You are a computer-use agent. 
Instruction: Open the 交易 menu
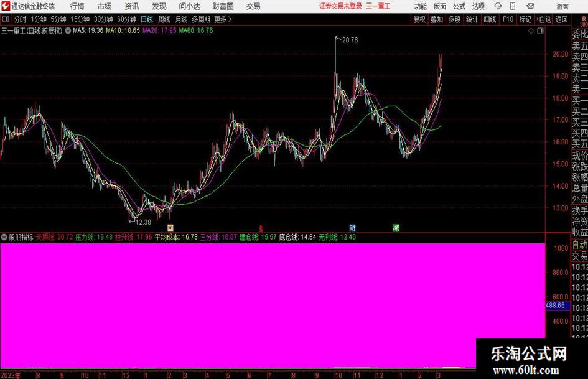[x=253, y=6]
